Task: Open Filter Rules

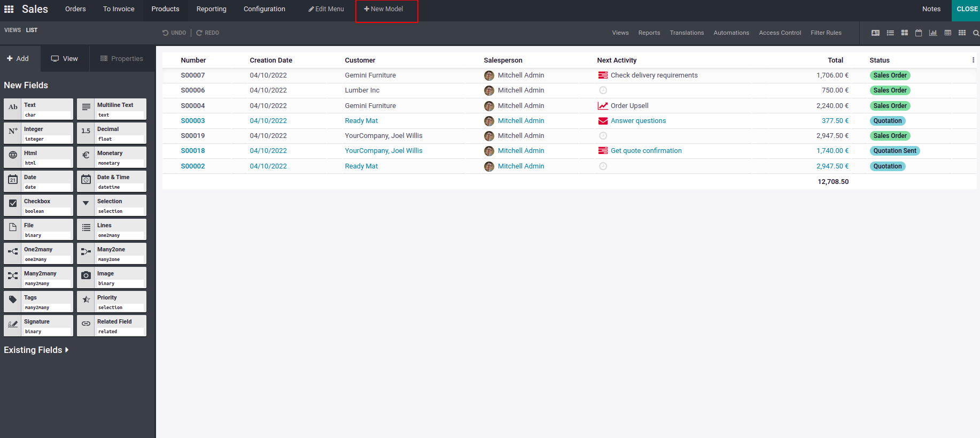Action: pyautogui.click(x=826, y=33)
